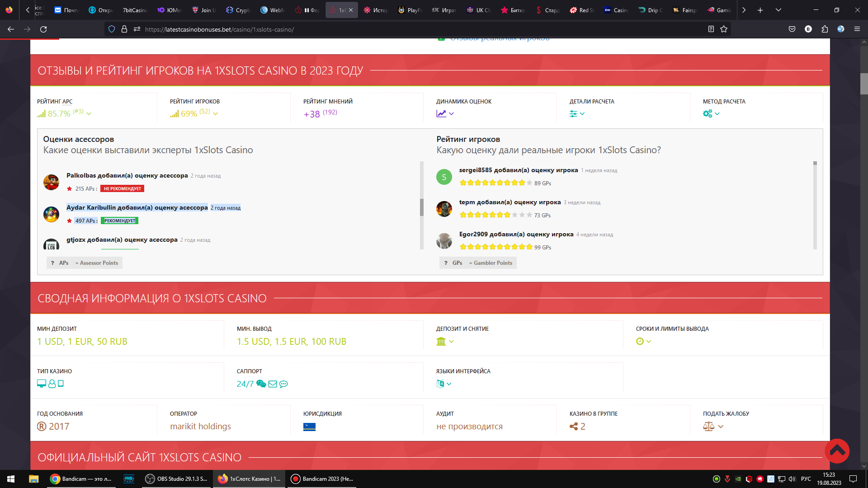The height and width of the screenshot is (488, 868).
Task: Switch to the PlayFortuna browser tab
Action: pos(410,10)
